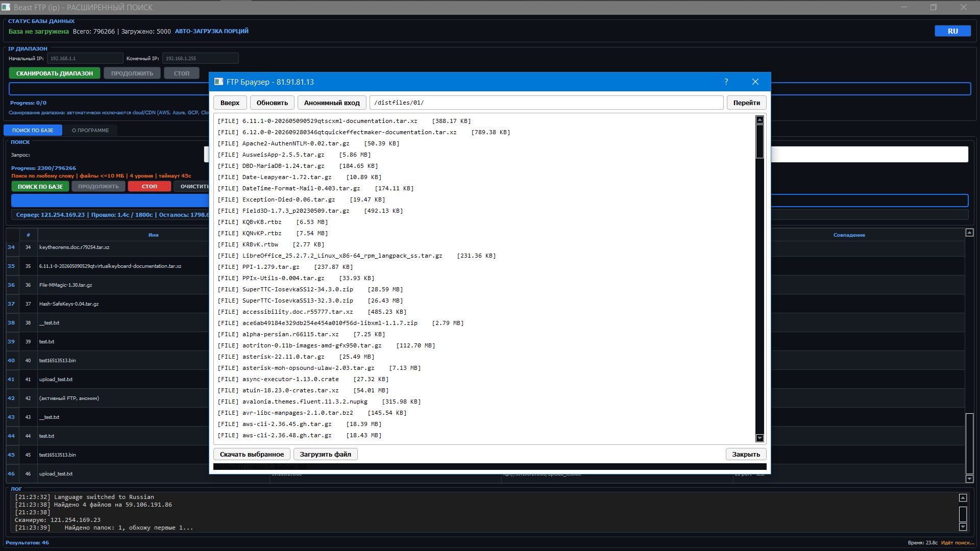The width and height of the screenshot is (980, 551).
Task: Click result row Hash-SafeKeys-0.04.tar.gz
Action: pos(69,304)
